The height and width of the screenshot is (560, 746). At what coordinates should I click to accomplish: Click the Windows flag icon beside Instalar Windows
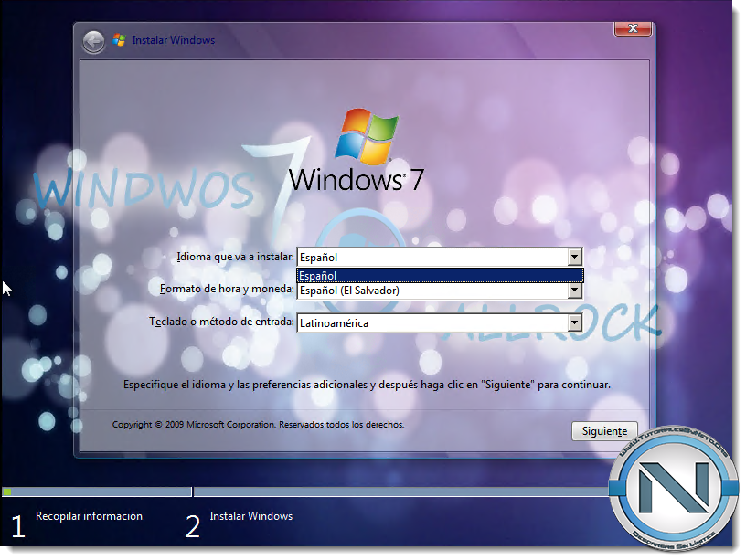pyautogui.click(x=119, y=40)
